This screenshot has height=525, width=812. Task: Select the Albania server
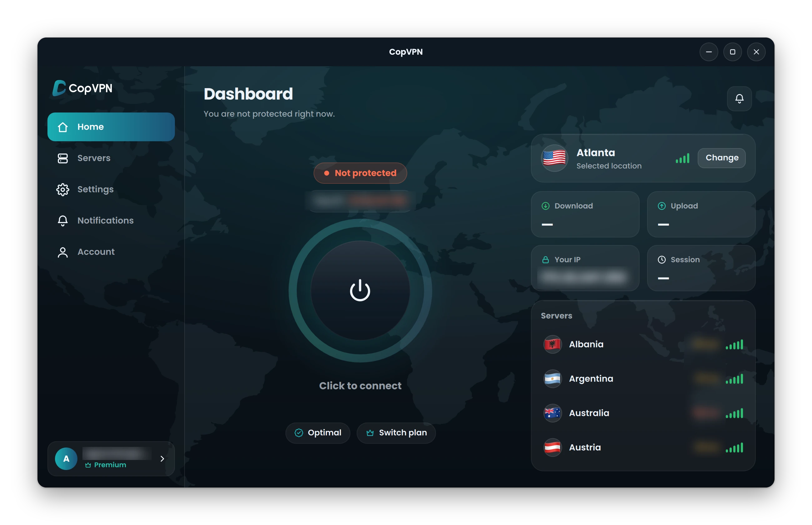(643, 344)
